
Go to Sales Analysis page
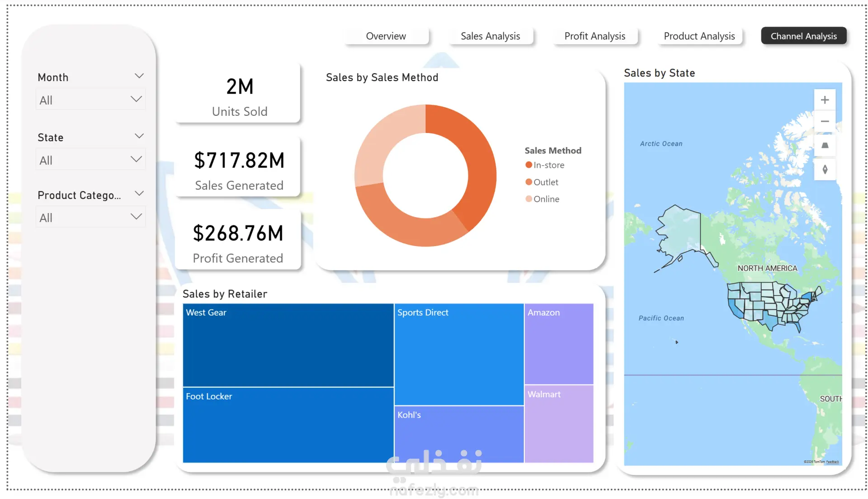coord(490,36)
